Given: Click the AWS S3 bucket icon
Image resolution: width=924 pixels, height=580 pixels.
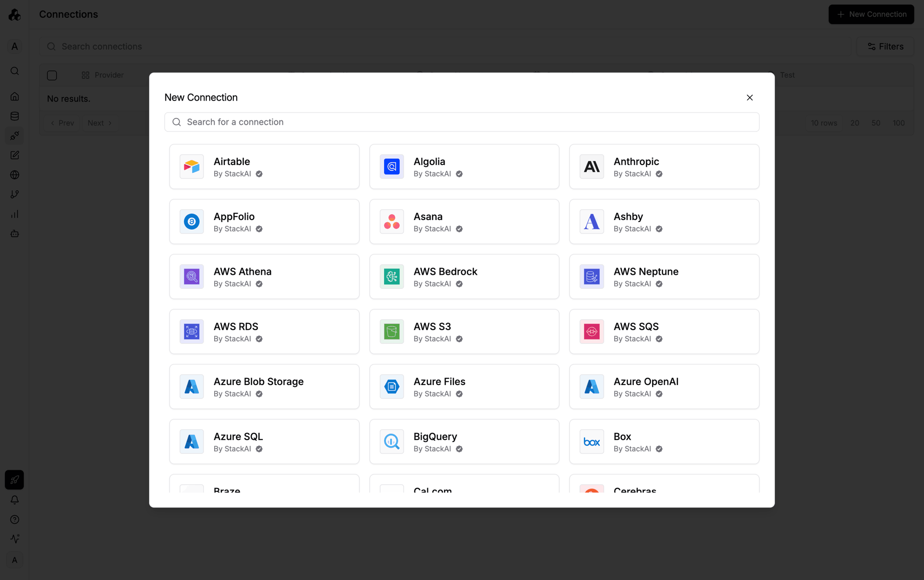Looking at the screenshot, I should [392, 332].
